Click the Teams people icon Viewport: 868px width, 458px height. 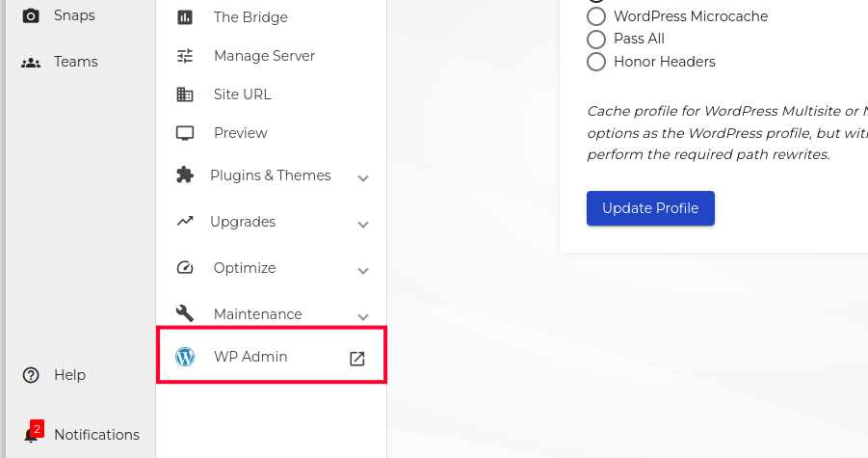(31, 63)
